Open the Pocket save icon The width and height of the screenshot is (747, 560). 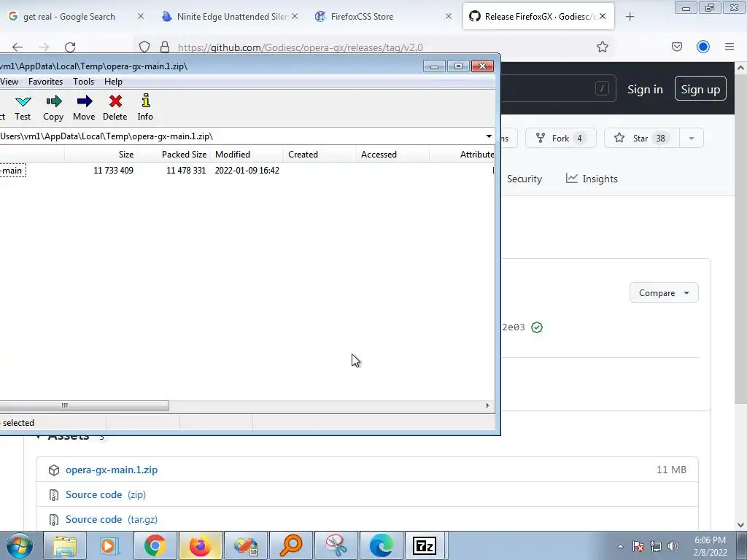(x=676, y=47)
